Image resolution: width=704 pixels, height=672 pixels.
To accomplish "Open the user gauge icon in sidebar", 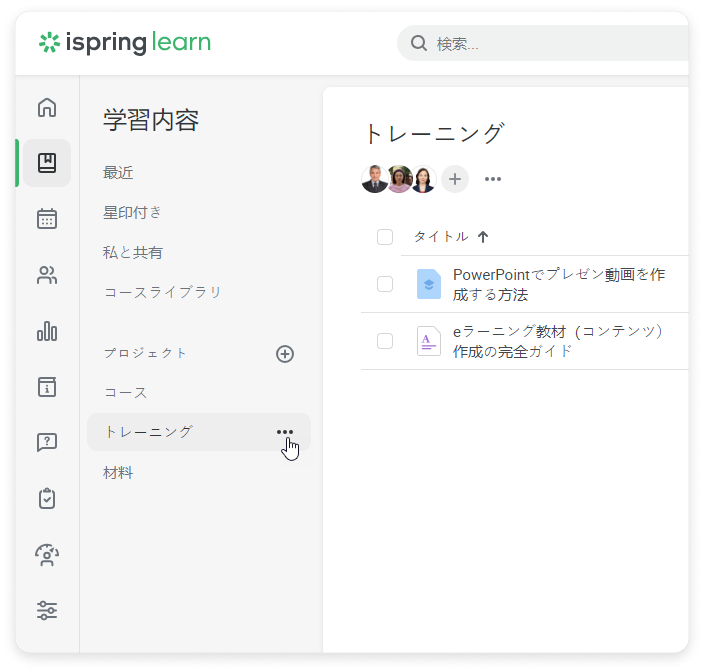I will (47, 555).
